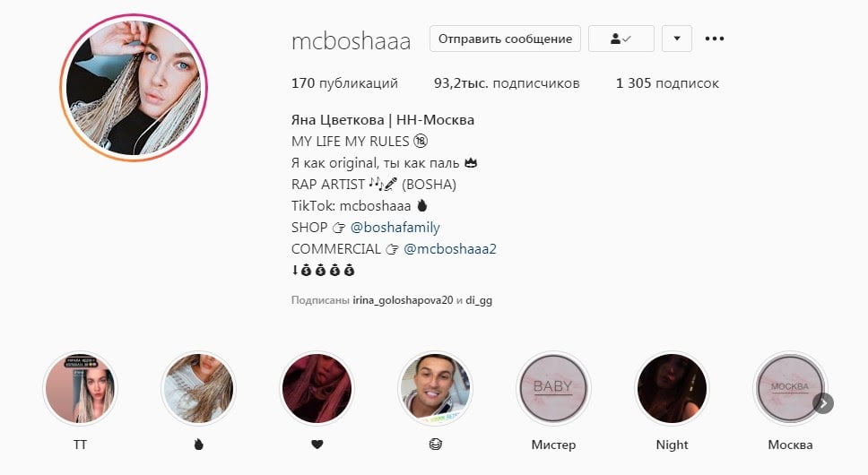This screenshot has width=868, height=475.
Task: Click the Отправить сообщение button
Action: (x=505, y=39)
